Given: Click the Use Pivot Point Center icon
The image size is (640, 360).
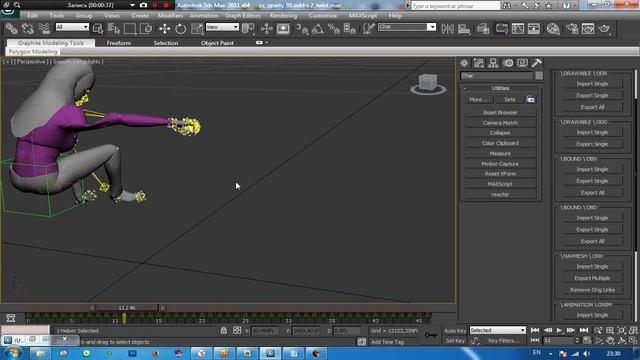Looking at the screenshot, I should coord(247,28).
